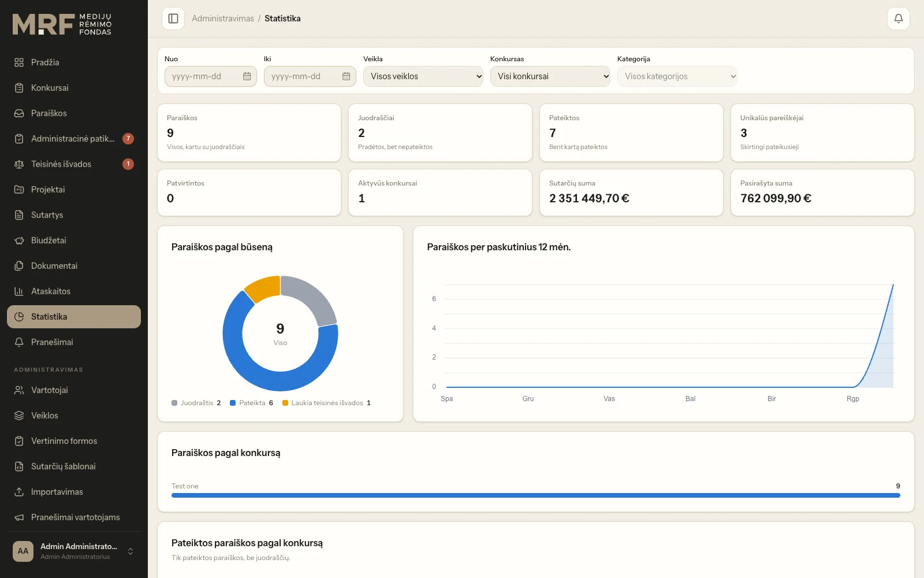
Task: Expand the Admin Administratorius user menu chevron
Action: [x=131, y=551]
